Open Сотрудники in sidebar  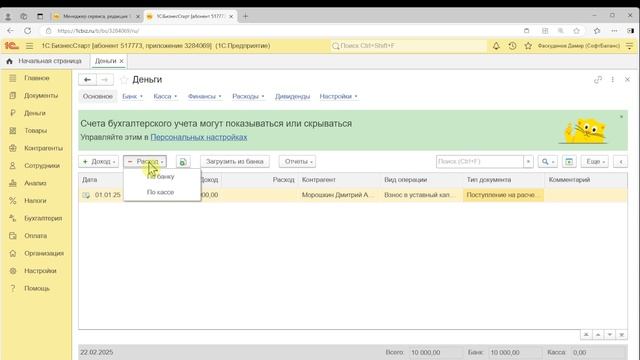click(42, 166)
